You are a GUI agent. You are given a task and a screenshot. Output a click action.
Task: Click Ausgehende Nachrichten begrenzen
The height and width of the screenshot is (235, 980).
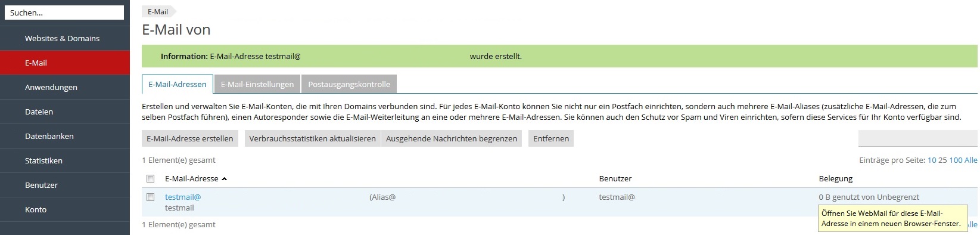452,138
